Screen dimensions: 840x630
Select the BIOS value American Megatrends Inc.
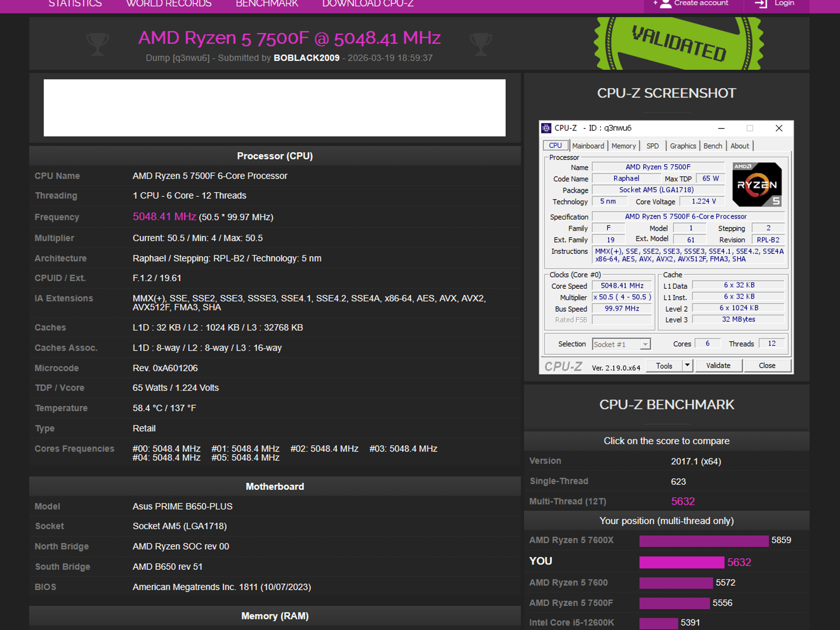pos(222,587)
